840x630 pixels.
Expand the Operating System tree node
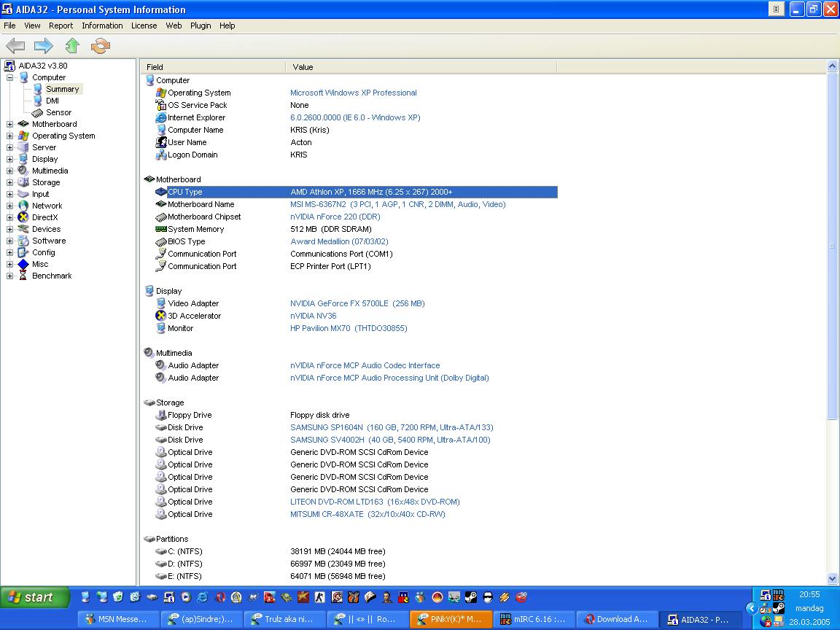(x=9, y=136)
